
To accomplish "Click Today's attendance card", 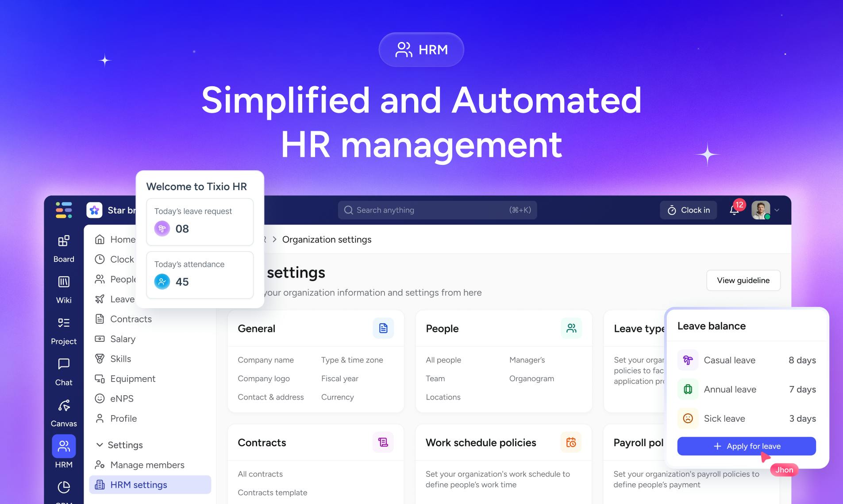I will tap(200, 275).
